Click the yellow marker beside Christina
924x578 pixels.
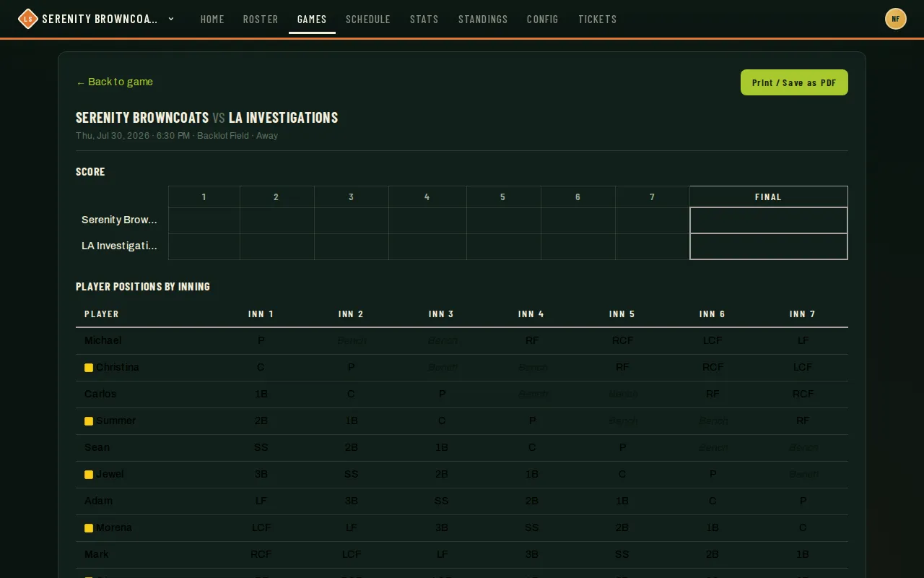(89, 368)
